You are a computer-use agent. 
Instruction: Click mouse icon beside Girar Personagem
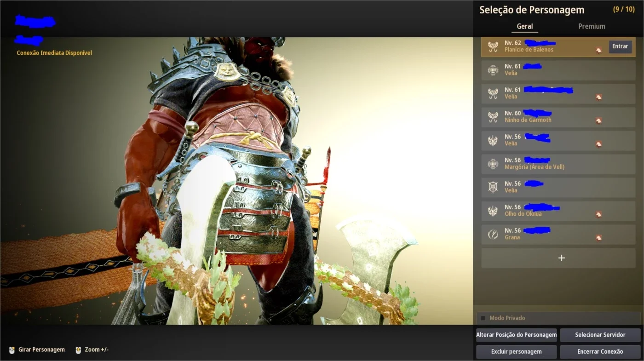(12, 350)
